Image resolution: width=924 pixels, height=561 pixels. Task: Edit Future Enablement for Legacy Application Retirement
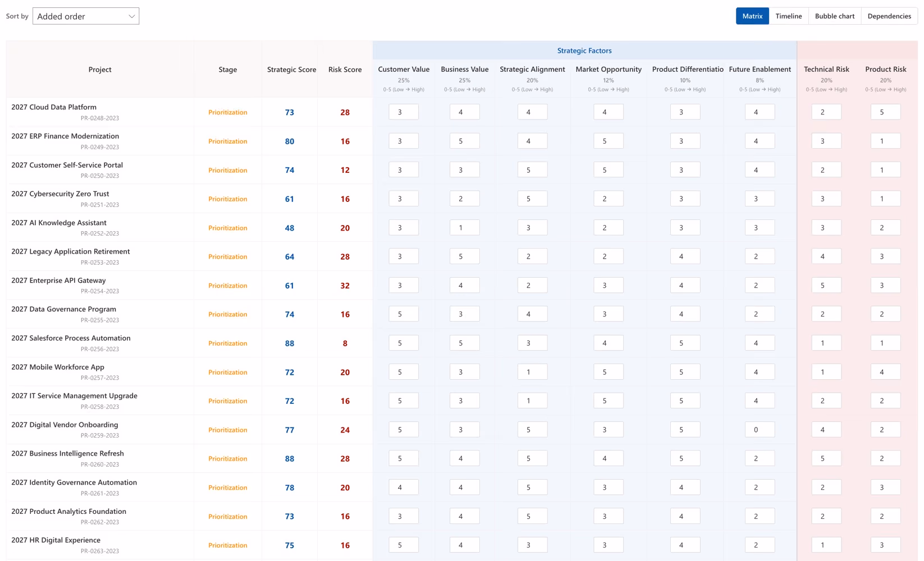pos(760,256)
